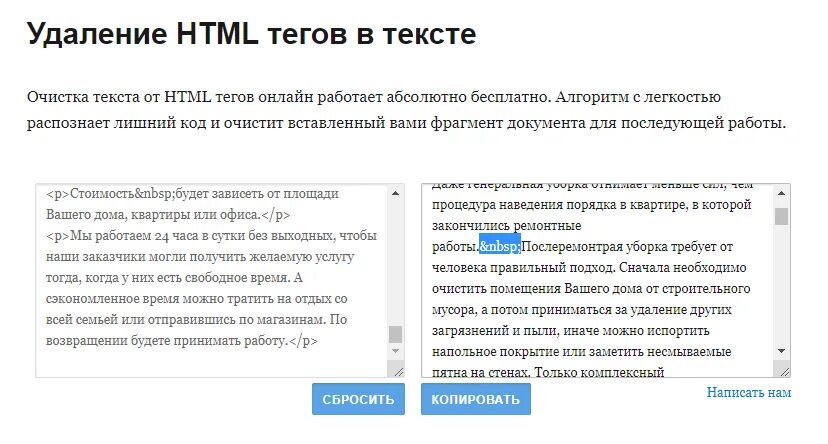The height and width of the screenshot is (444, 828).
Task: Click the word Стоимость in left textarea
Action: tap(102, 194)
